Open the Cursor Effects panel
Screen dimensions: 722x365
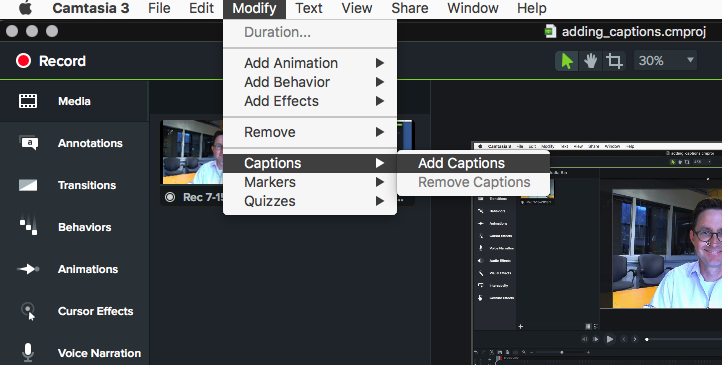(74, 311)
